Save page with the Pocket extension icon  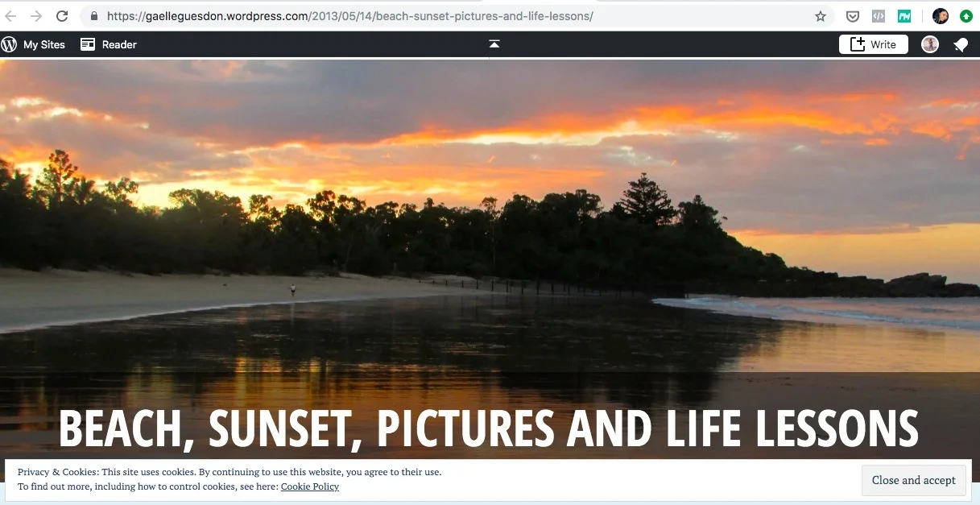[x=853, y=16]
